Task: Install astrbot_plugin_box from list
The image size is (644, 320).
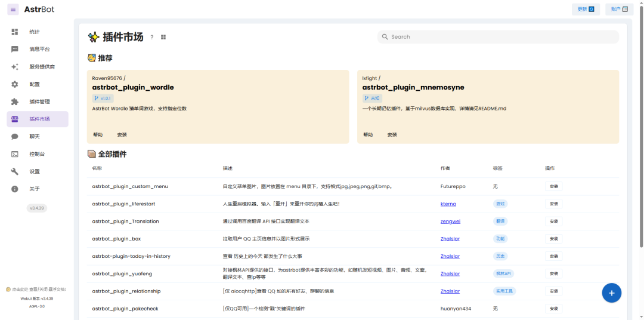Action: click(553, 239)
